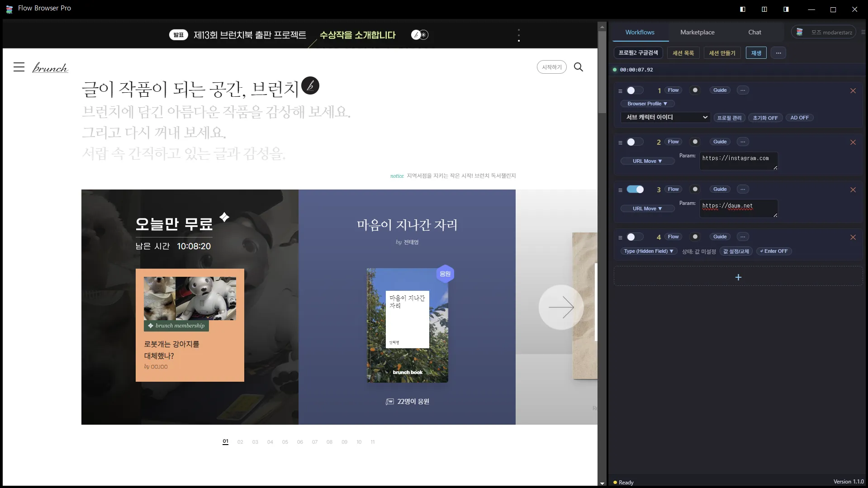Click the record dot icon beside Flow step 2
Screen dimensions: 868x488
tap(695, 142)
